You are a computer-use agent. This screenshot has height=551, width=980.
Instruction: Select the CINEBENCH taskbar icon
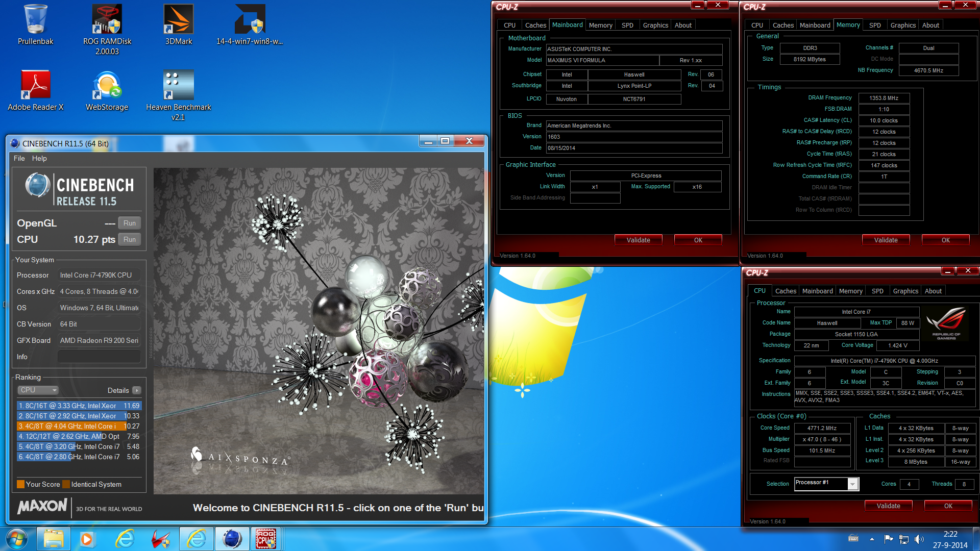232,539
